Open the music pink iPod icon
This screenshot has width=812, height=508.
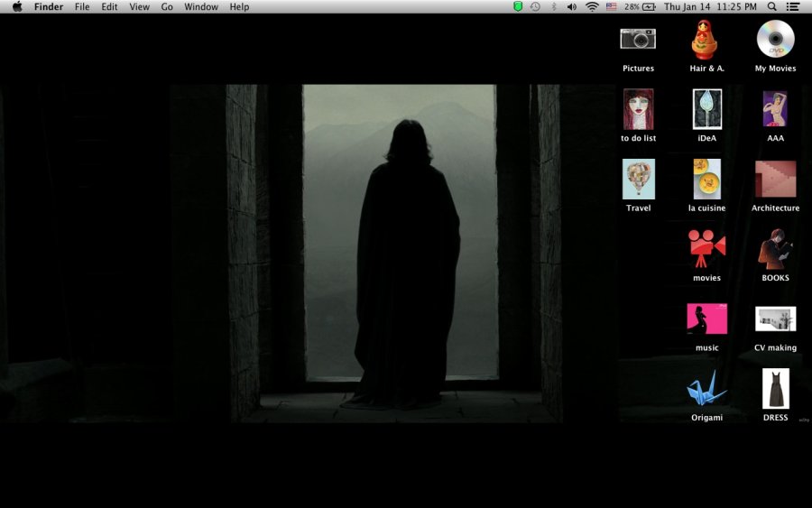pyautogui.click(x=706, y=319)
